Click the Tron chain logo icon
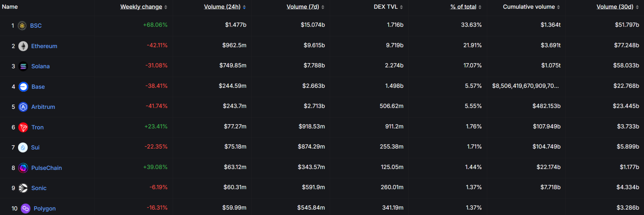The width and height of the screenshot is (644, 215). (23, 127)
